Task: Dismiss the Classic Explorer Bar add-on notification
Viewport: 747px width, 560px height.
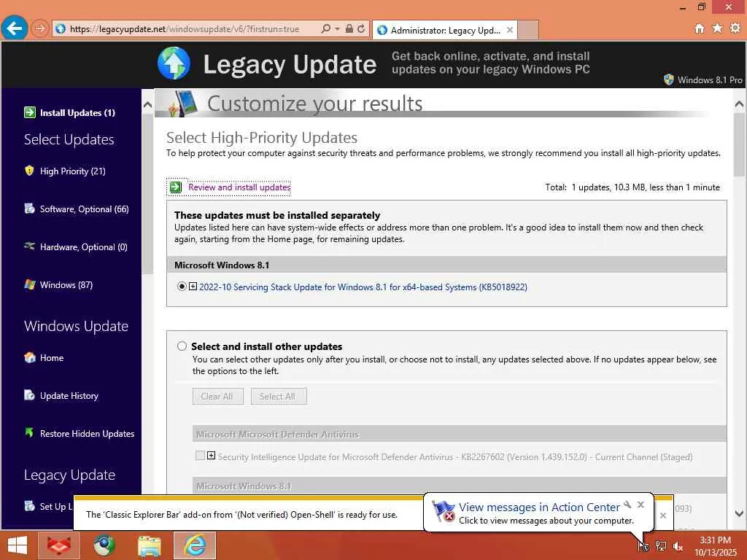Action: (x=662, y=515)
